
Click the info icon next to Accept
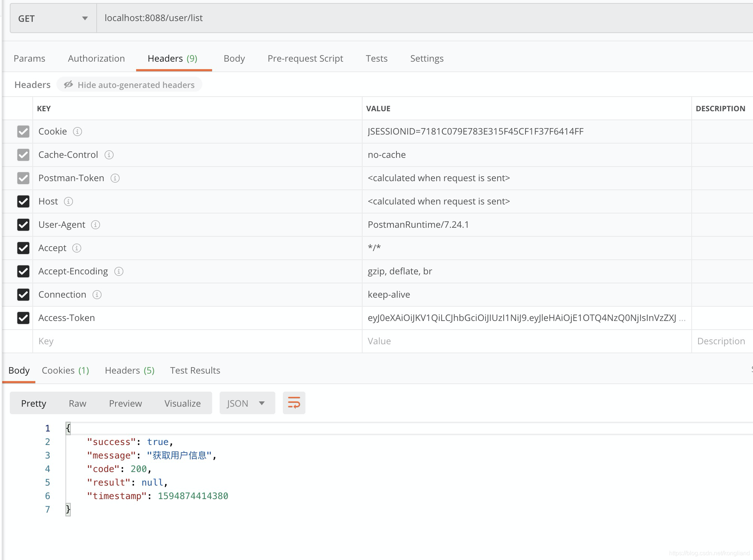pyautogui.click(x=77, y=248)
